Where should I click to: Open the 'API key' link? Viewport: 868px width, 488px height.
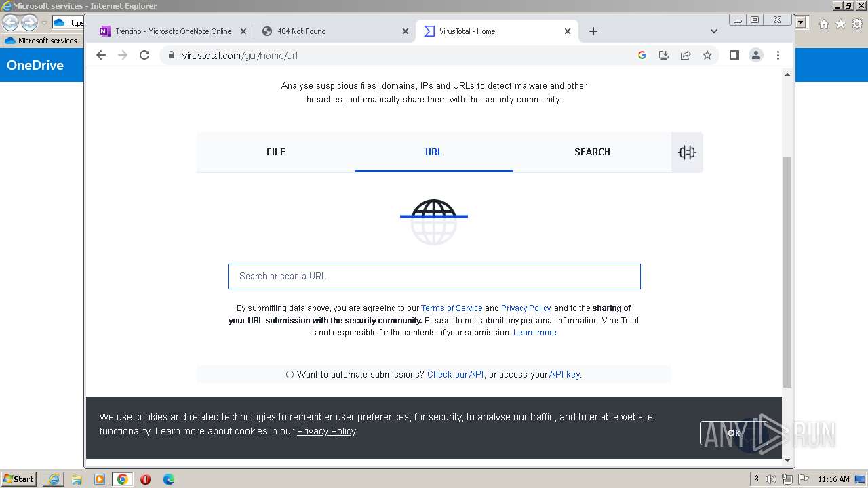click(564, 374)
